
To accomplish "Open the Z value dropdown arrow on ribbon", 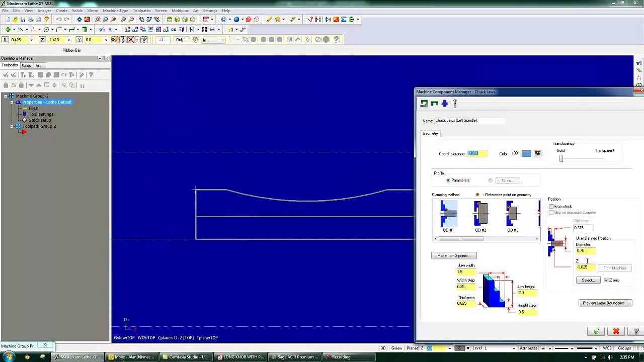I will 68,40.
